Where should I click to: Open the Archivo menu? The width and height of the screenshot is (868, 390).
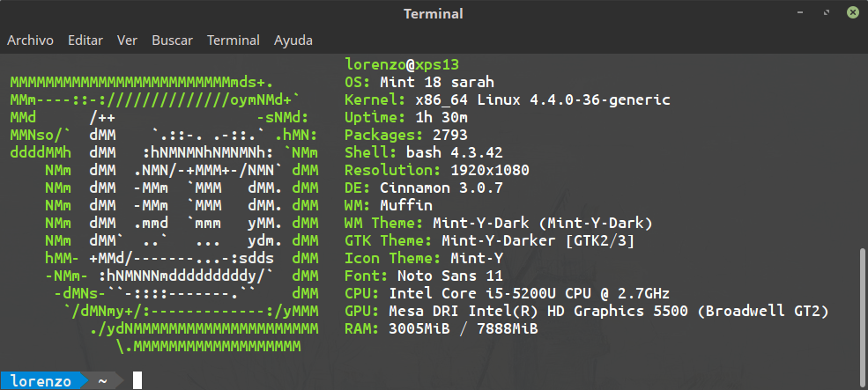[31, 40]
